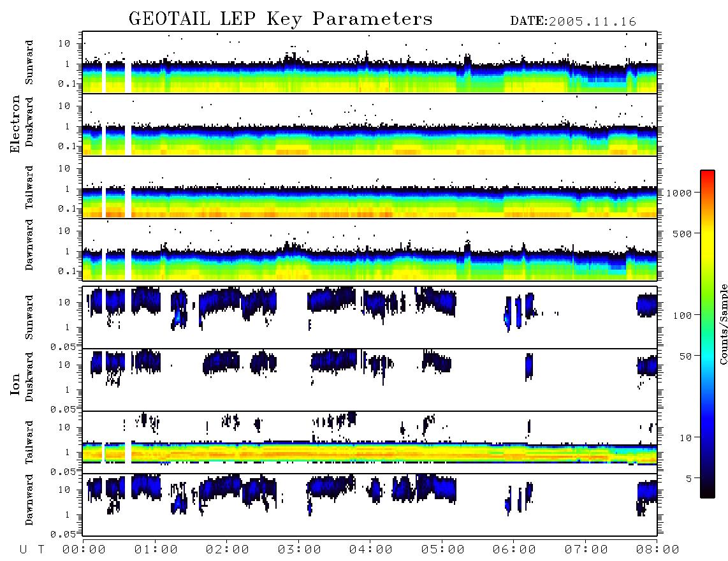Viewport: 728px width, 561px height.
Task: Click the 10 tick on color scale
Action: (x=685, y=438)
